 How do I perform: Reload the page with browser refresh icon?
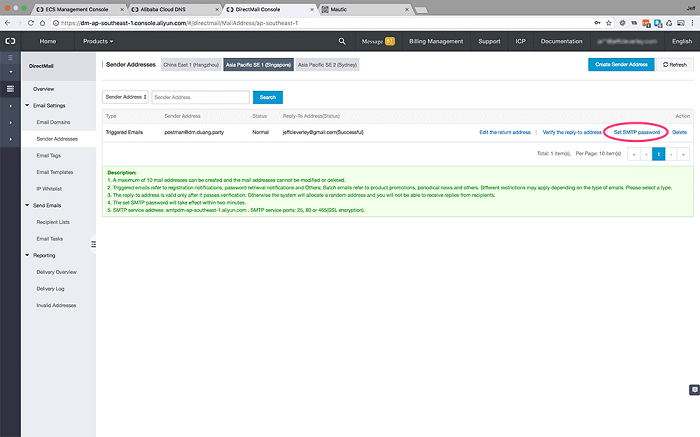point(31,23)
